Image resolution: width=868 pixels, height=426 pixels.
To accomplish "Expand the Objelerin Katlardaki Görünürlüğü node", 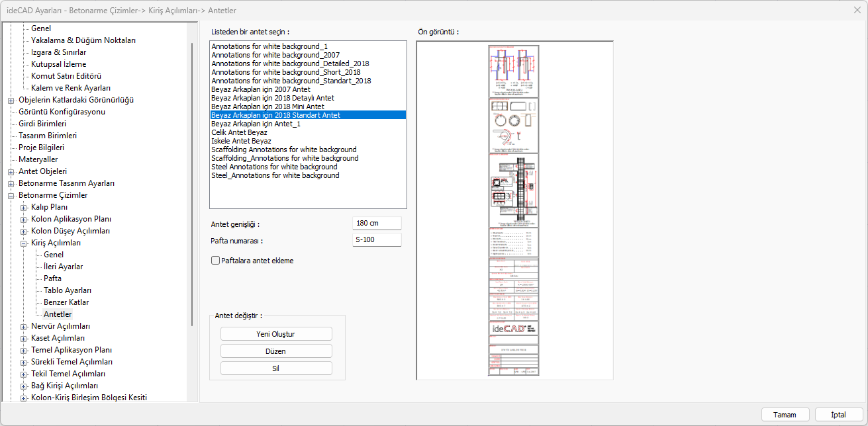I will tap(11, 100).
